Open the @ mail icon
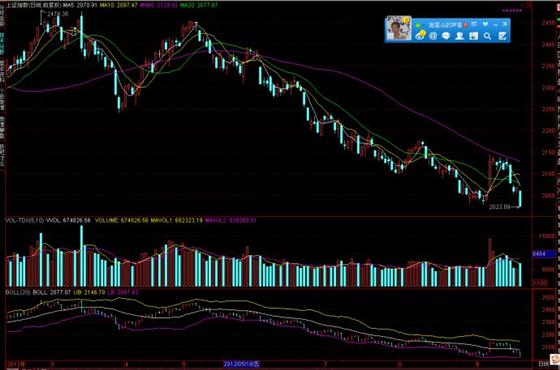560x370 pixels. [433, 36]
